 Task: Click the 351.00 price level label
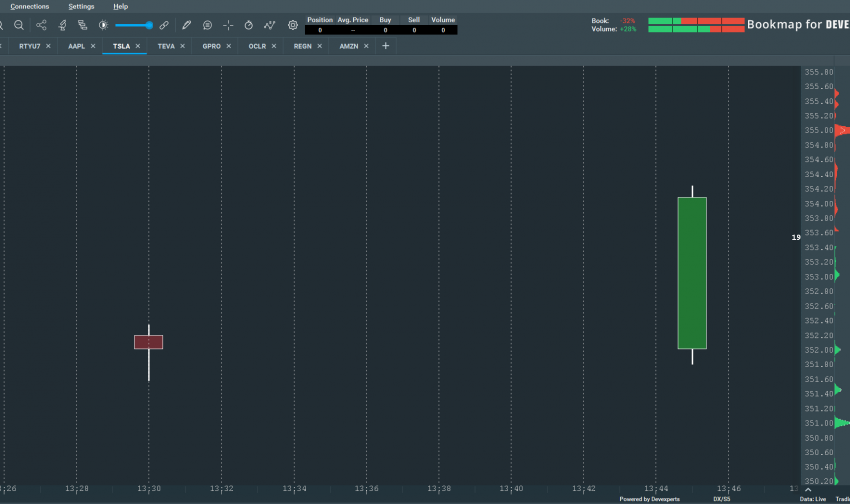[819, 423]
